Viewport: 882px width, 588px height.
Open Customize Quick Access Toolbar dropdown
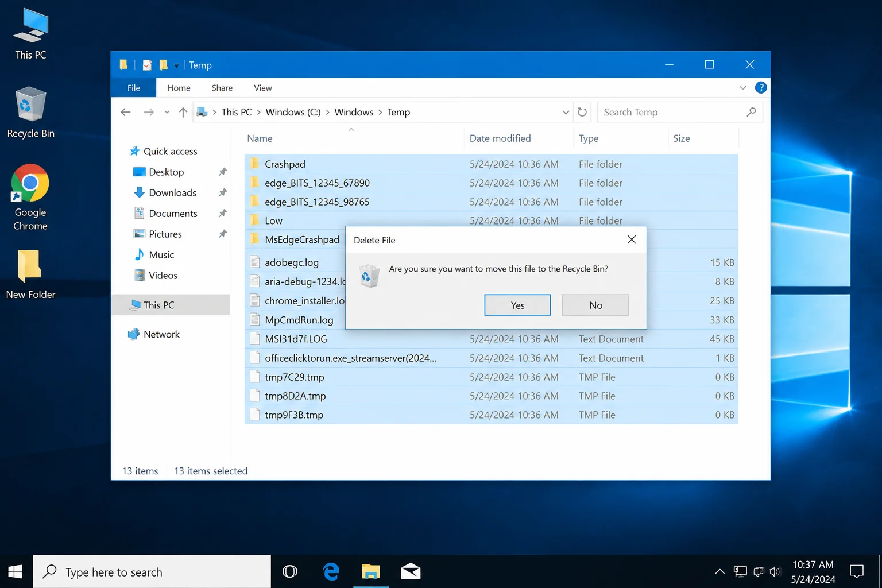[177, 65]
